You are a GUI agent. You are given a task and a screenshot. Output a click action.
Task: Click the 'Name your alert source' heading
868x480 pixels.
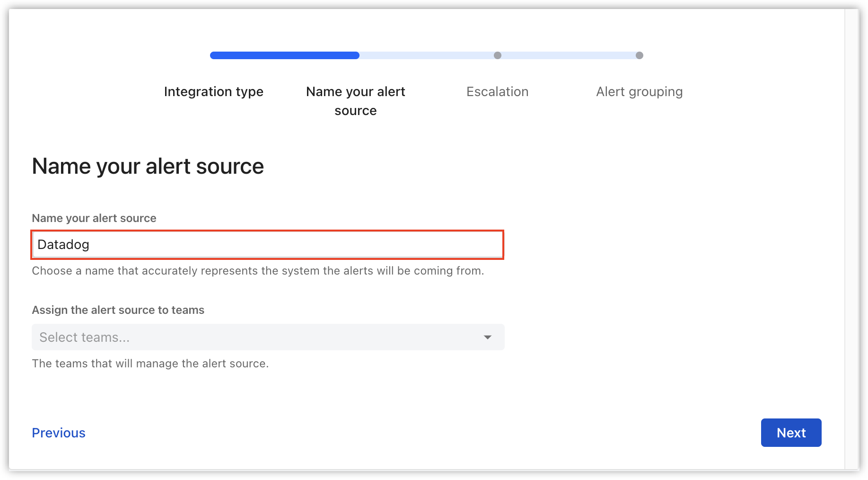tap(148, 166)
